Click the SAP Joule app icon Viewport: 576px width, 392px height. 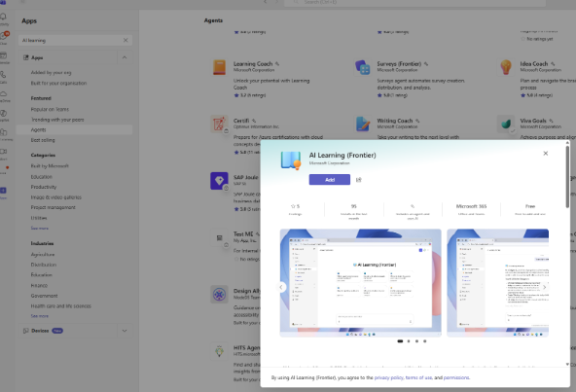coord(219,181)
